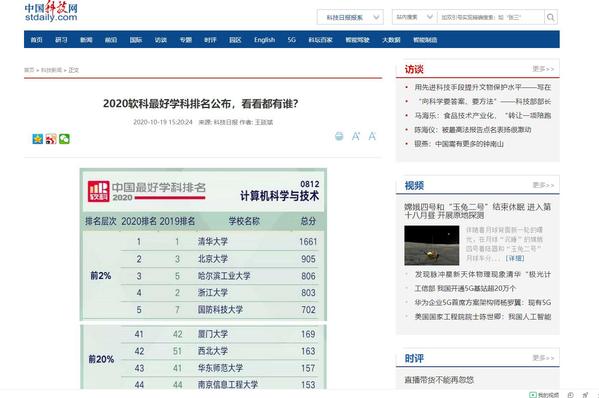Click 哈尔滨工业大学 in the ranking table
Image resolution: width=599 pixels, height=398 pixels.
[x=224, y=276]
